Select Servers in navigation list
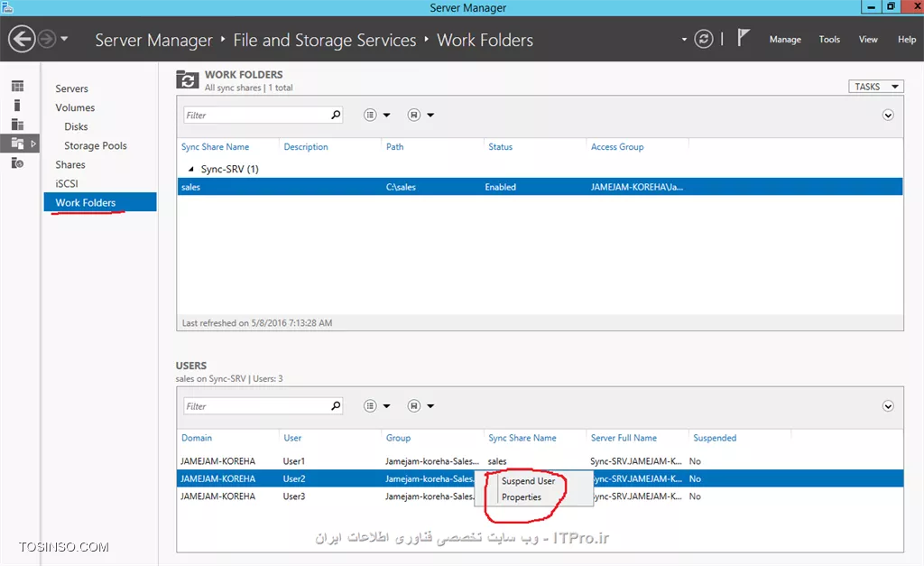Screen dimensions: 924x566 coord(72,88)
